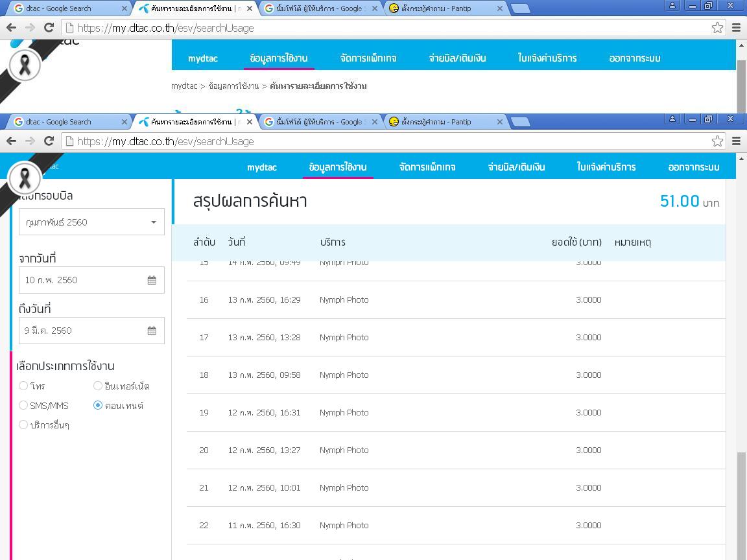Close Pantip tab in lower window
Screen dimensions: 747x560
(x=500, y=122)
